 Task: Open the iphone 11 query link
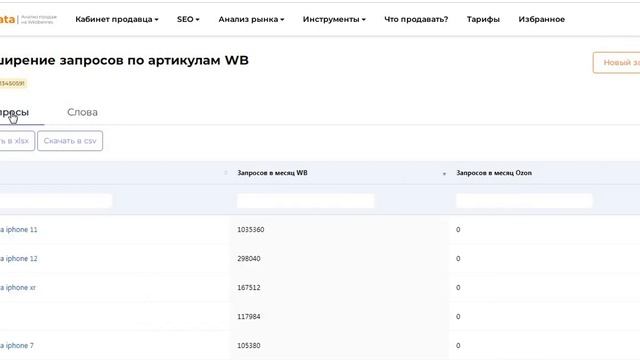pos(18,229)
